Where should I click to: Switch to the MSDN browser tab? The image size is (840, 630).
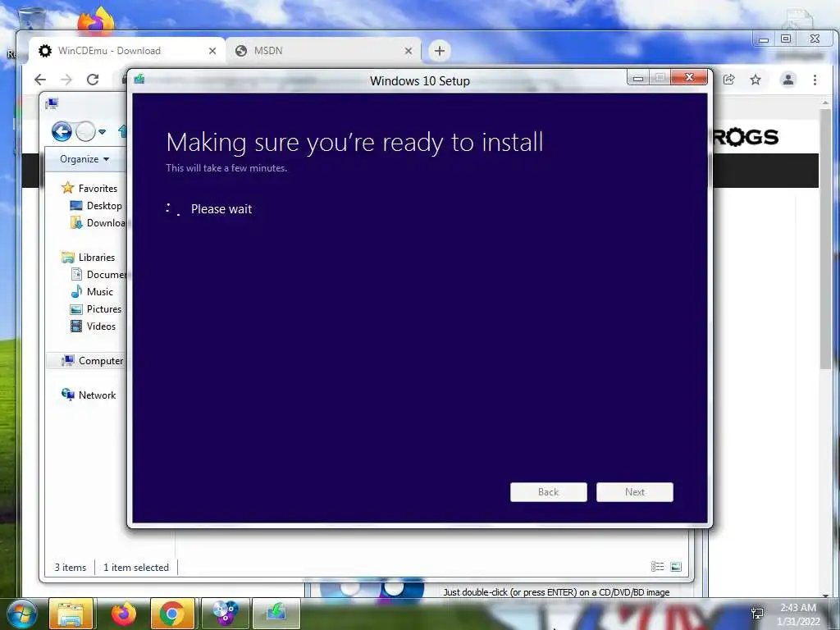coord(323,51)
